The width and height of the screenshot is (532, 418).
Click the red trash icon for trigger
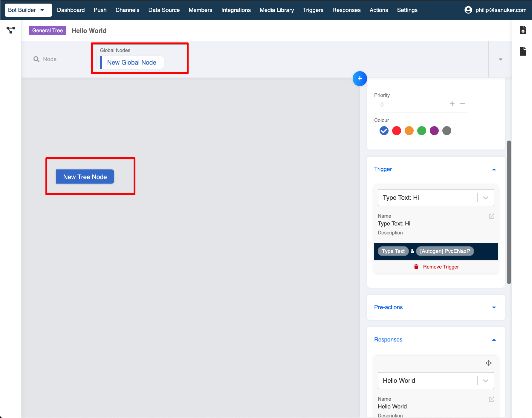point(416,267)
